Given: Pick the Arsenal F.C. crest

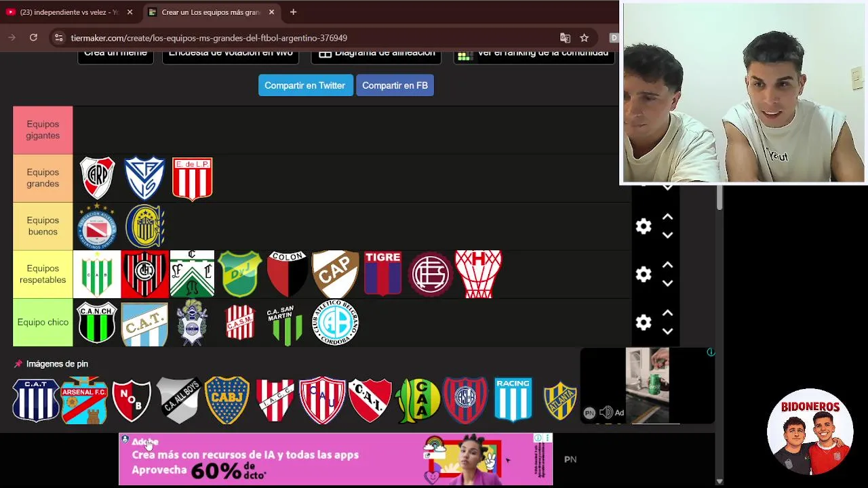Looking at the screenshot, I should [x=84, y=401].
